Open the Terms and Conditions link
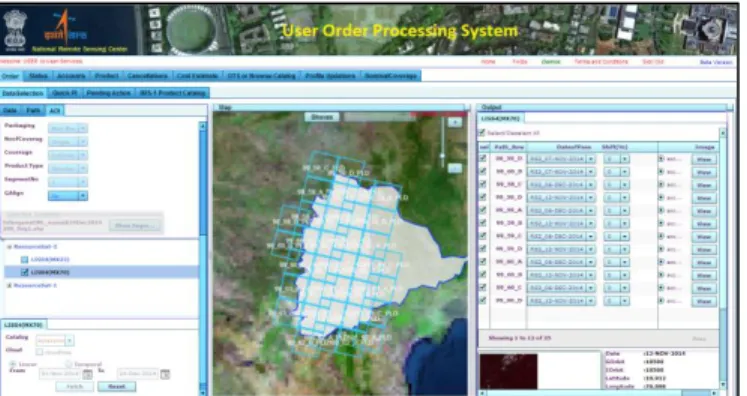Image resolution: width=747 pixels, height=396 pixels. click(601, 62)
